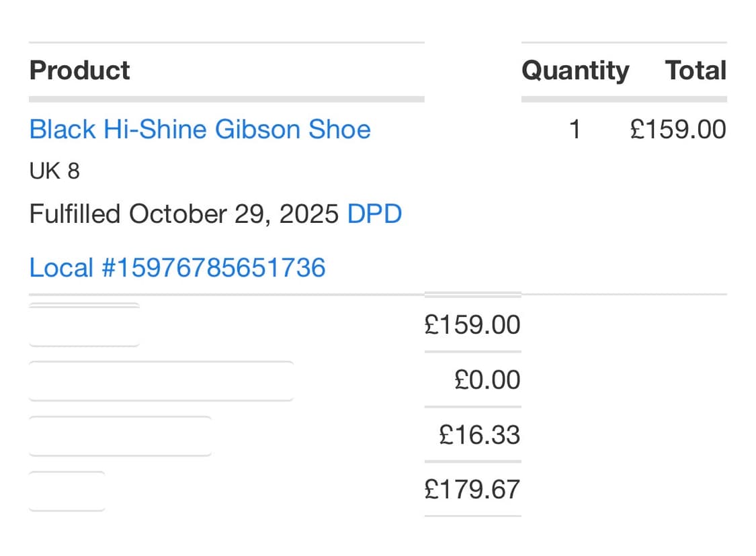Click the DPD carrier link
This screenshot has height=556, width=756.
[x=374, y=214]
